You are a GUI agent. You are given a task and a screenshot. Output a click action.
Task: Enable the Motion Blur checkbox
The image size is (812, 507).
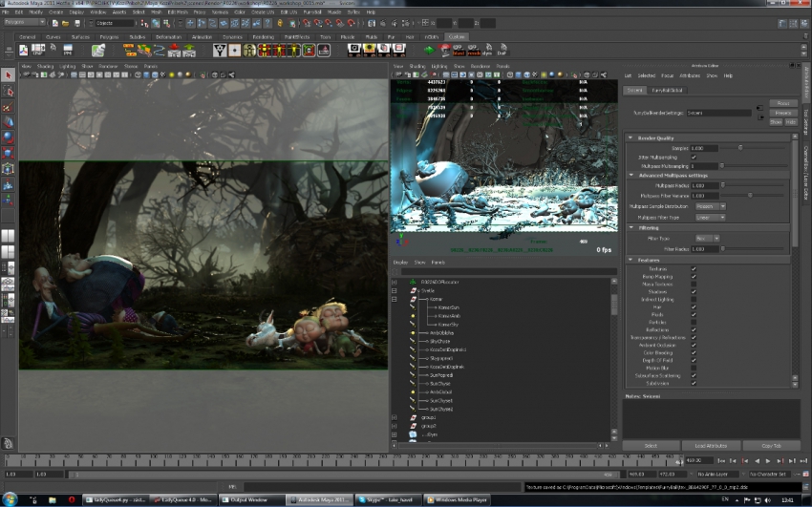tap(694, 368)
